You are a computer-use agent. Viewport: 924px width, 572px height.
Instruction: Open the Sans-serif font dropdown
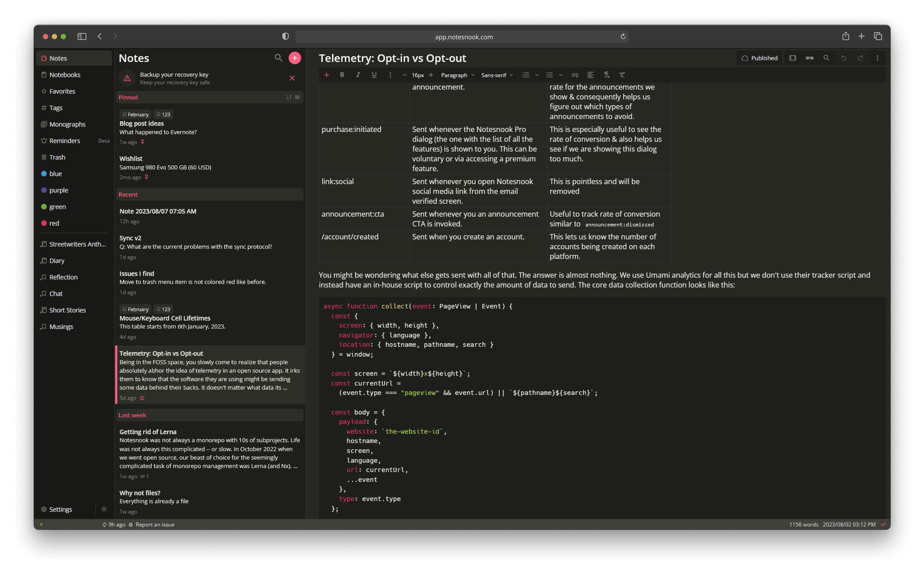[x=497, y=75]
